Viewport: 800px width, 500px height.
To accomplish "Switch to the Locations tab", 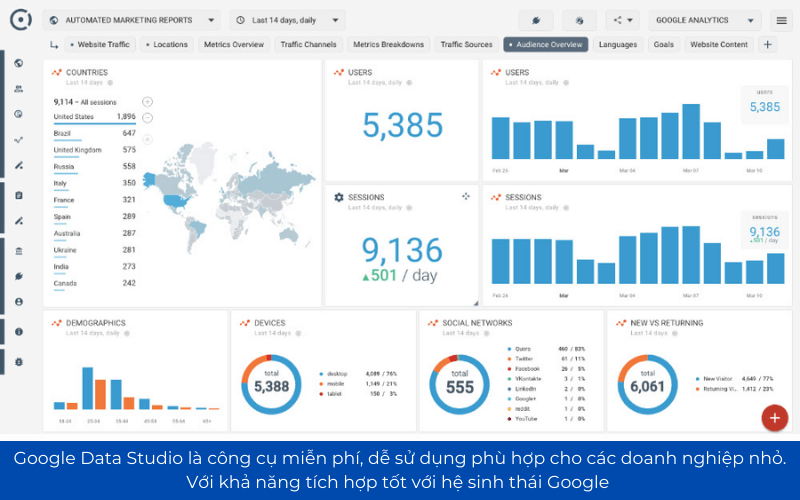I will point(167,44).
